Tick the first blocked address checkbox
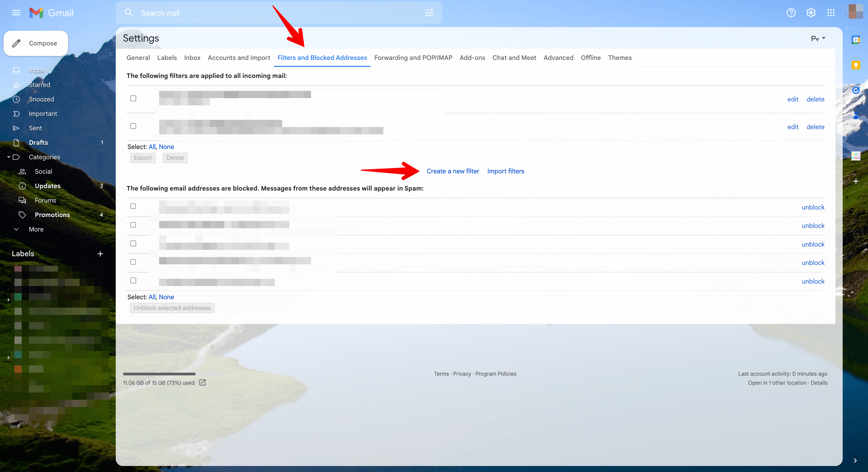The width and height of the screenshot is (868, 472). [133, 206]
